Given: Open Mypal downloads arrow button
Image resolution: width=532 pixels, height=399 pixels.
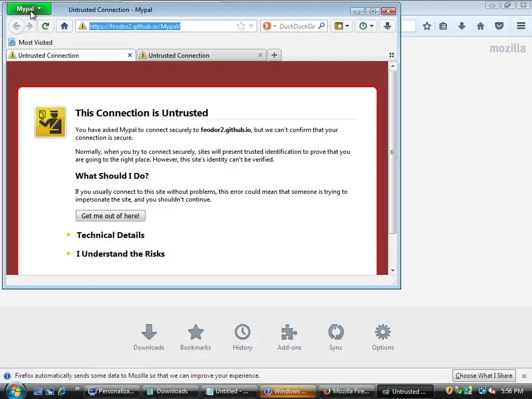Looking at the screenshot, I should tap(388, 26).
